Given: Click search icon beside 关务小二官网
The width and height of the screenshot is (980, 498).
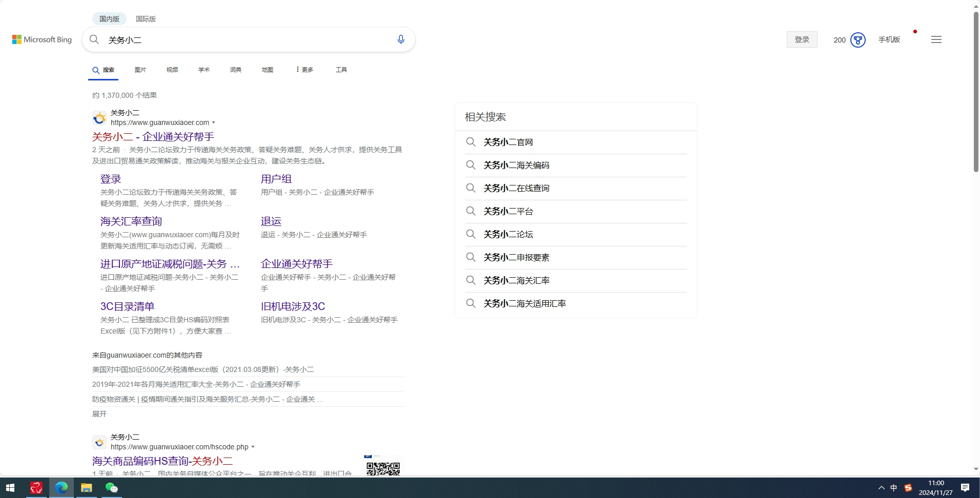Looking at the screenshot, I should click(471, 142).
